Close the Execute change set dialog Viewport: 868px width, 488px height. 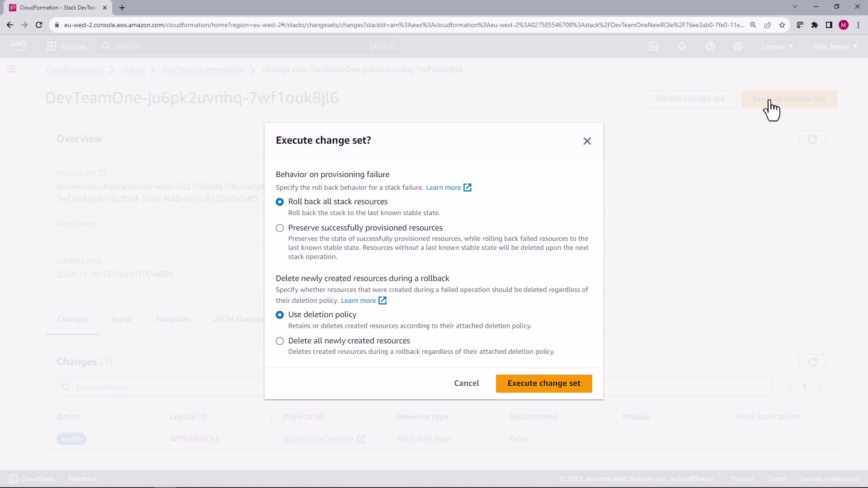click(x=587, y=141)
